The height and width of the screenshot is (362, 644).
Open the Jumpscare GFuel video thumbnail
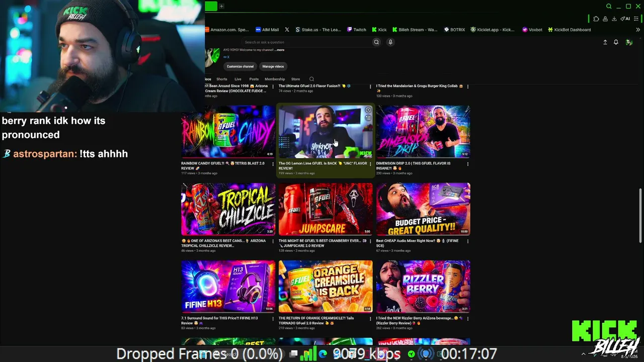pyautogui.click(x=326, y=209)
